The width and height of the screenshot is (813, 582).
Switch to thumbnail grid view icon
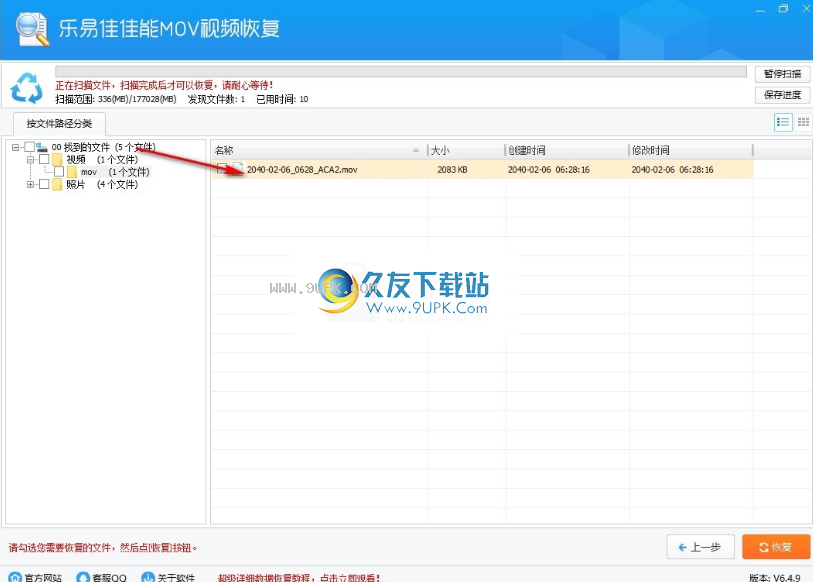point(803,122)
